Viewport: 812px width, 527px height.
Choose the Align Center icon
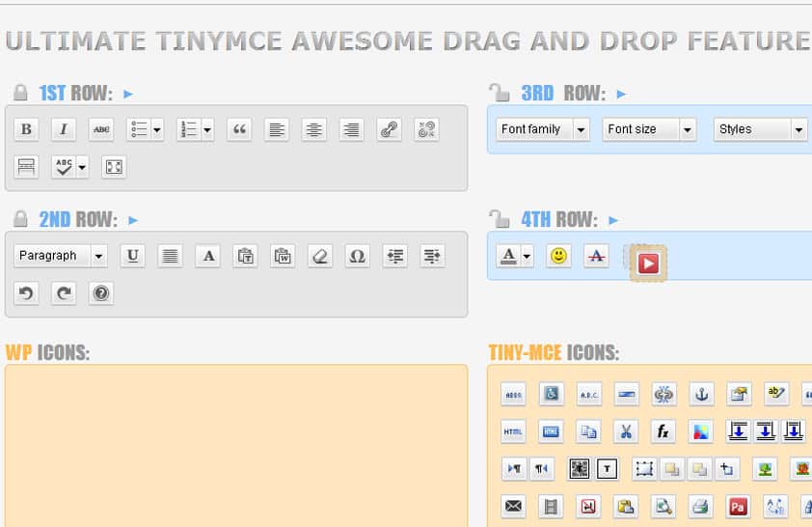[x=313, y=129]
